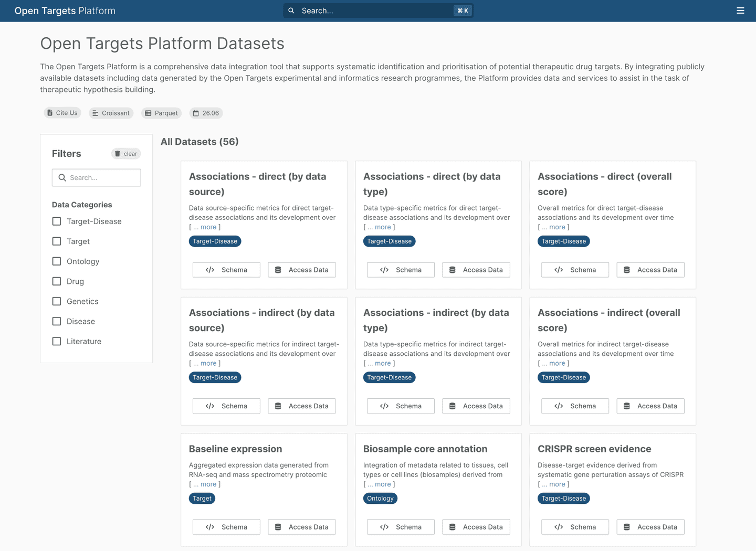This screenshot has width=756, height=551.
Task: Click the Data Categories heading
Action: coord(82,205)
